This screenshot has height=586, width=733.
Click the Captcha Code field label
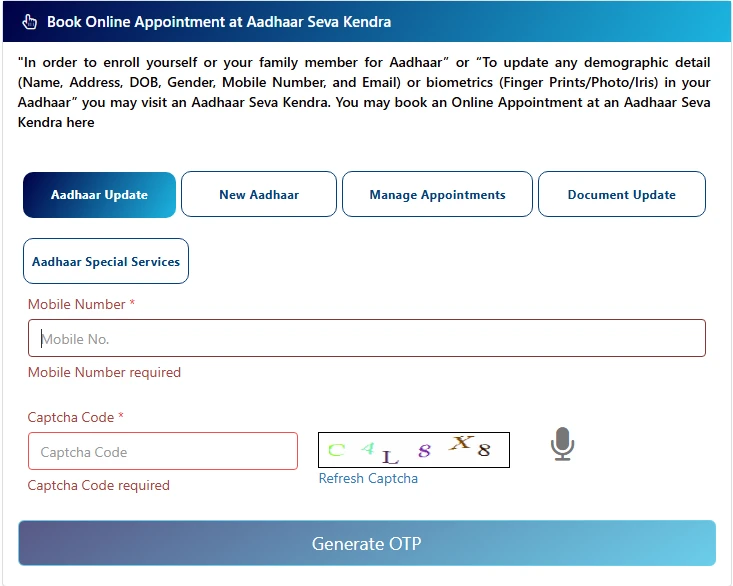(x=71, y=417)
